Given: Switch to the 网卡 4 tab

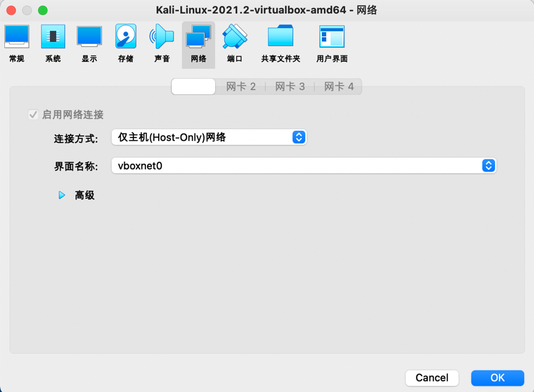Looking at the screenshot, I should pyautogui.click(x=339, y=86).
